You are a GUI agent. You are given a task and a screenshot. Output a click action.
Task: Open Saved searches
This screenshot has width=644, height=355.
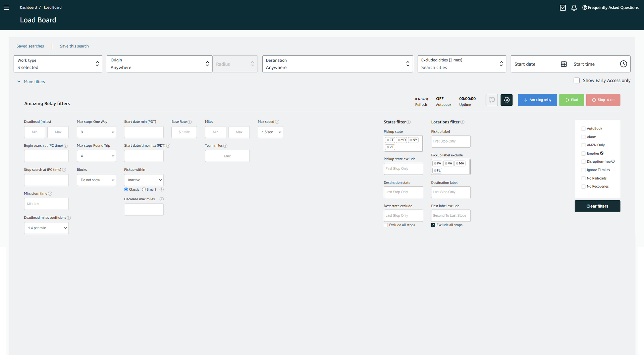point(30,46)
